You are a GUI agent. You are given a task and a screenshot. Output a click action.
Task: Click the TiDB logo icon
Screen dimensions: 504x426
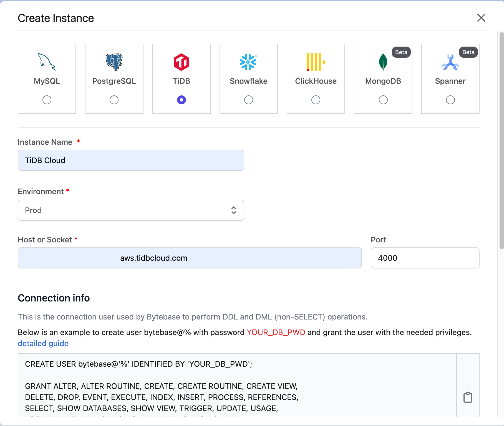(181, 62)
